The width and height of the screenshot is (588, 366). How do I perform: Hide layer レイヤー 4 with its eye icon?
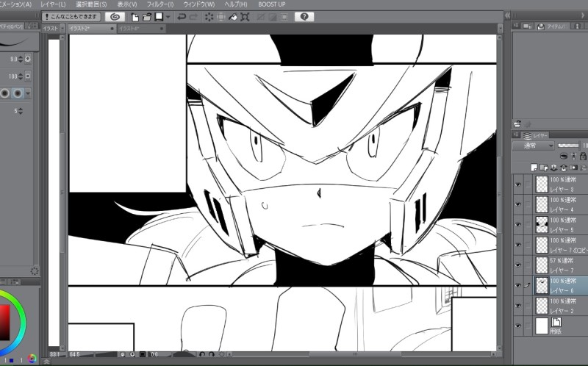pyautogui.click(x=518, y=204)
